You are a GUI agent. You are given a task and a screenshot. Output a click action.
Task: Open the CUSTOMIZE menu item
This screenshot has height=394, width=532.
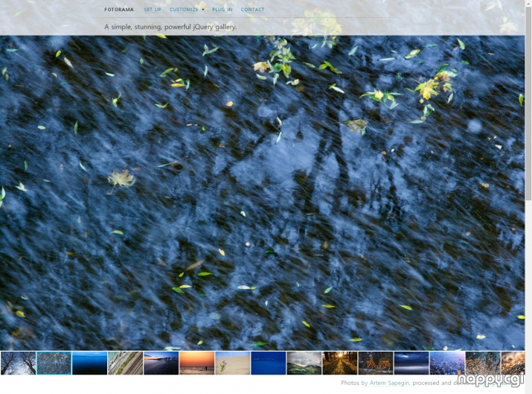click(184, 10)
